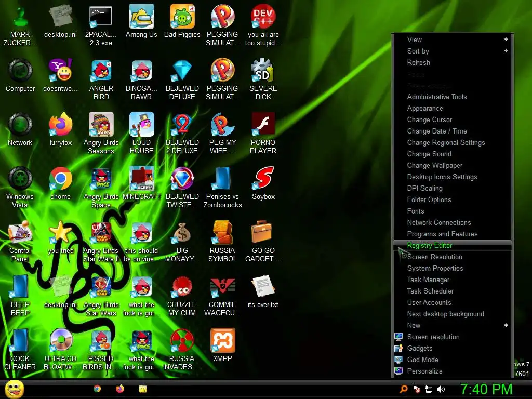
Task: Open the Control Panel desktop icon
Action: pyautogui.click(x=20, y=241)
